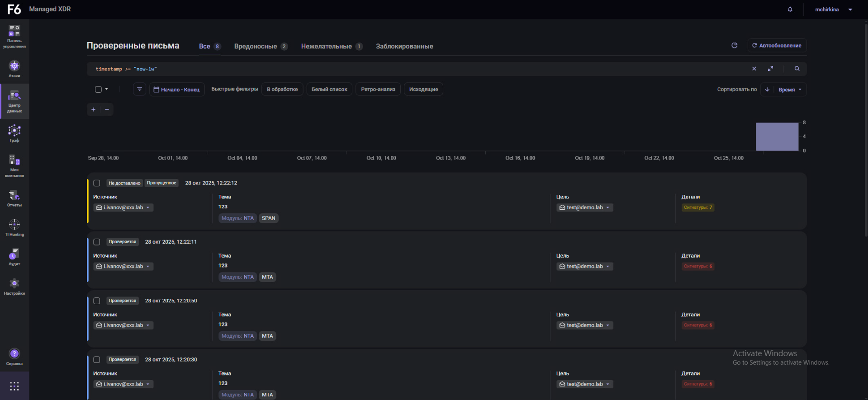Open the filter settings icon

pos(139,89)
